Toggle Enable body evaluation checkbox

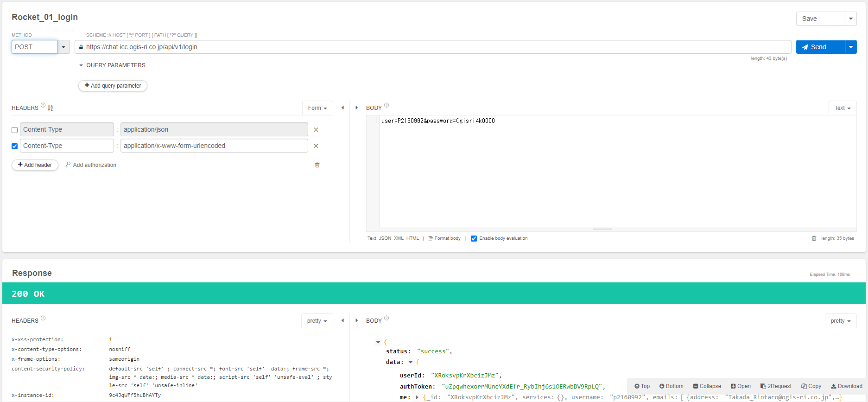point(474,239)
